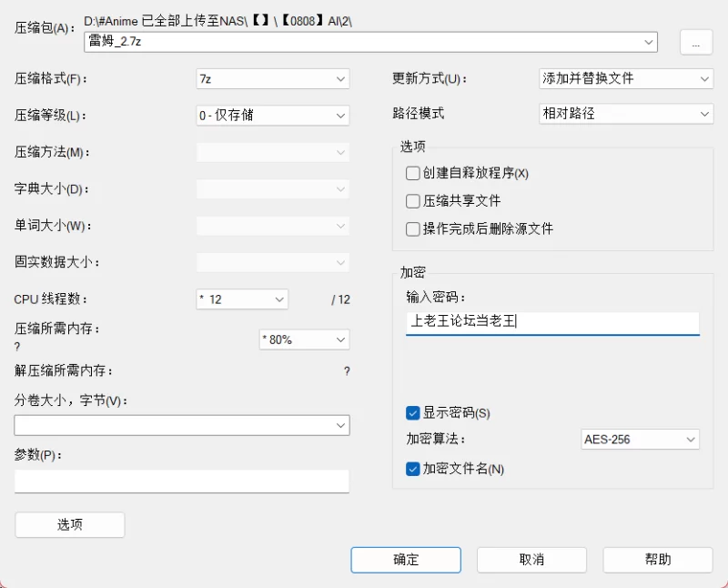728x588 pixels.
Task: Uncheck the 显示密码 checkbox
Action: 413,413
